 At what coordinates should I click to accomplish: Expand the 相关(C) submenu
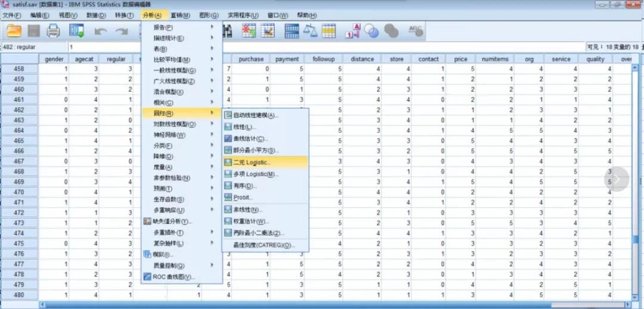point(181,102)
